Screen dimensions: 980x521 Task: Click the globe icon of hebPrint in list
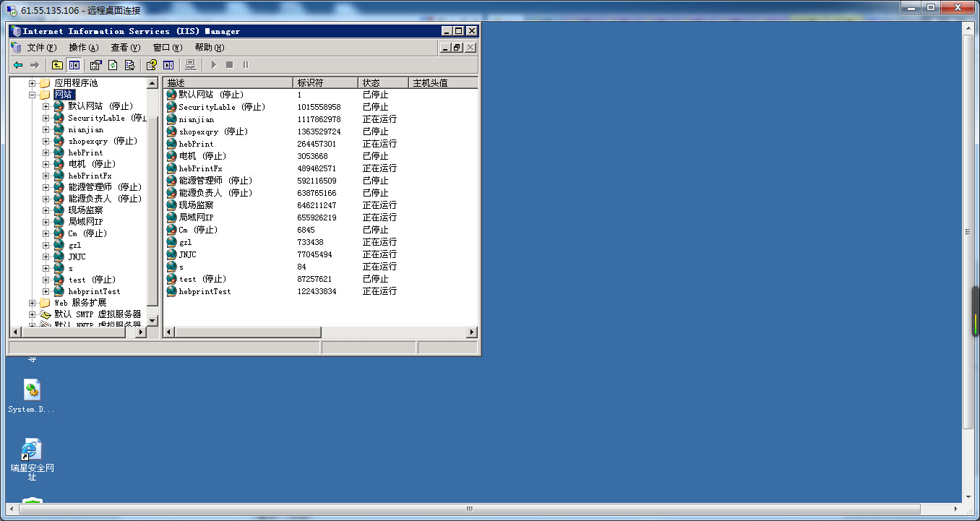pyautogui.click(x=171, y=144)
